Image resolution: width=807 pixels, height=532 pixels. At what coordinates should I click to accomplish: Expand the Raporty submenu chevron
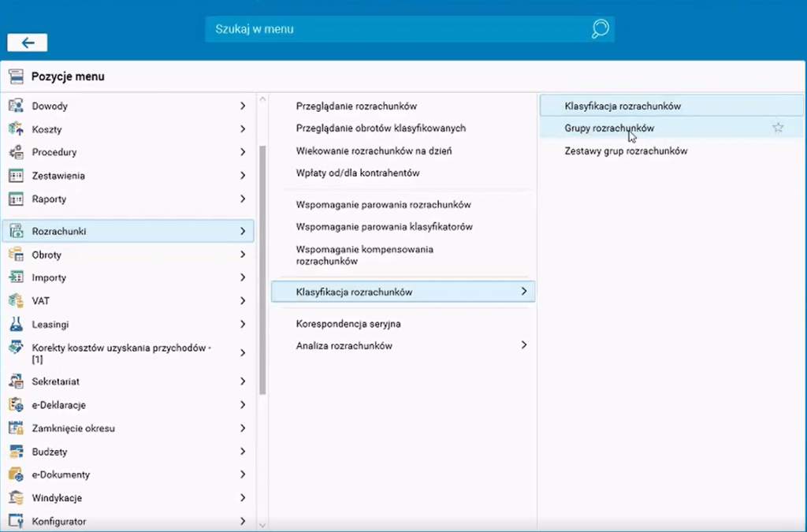[243, 199]
